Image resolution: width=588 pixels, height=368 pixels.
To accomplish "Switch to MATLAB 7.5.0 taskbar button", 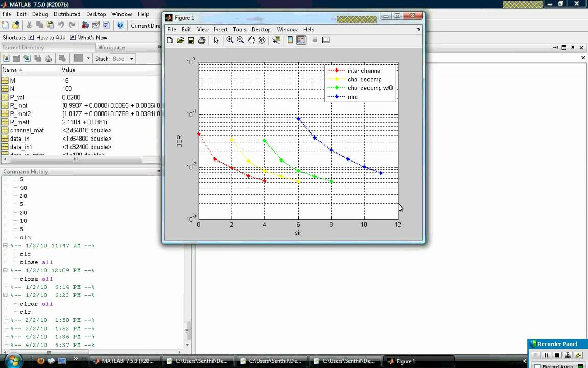I will (x=125, y=361).
